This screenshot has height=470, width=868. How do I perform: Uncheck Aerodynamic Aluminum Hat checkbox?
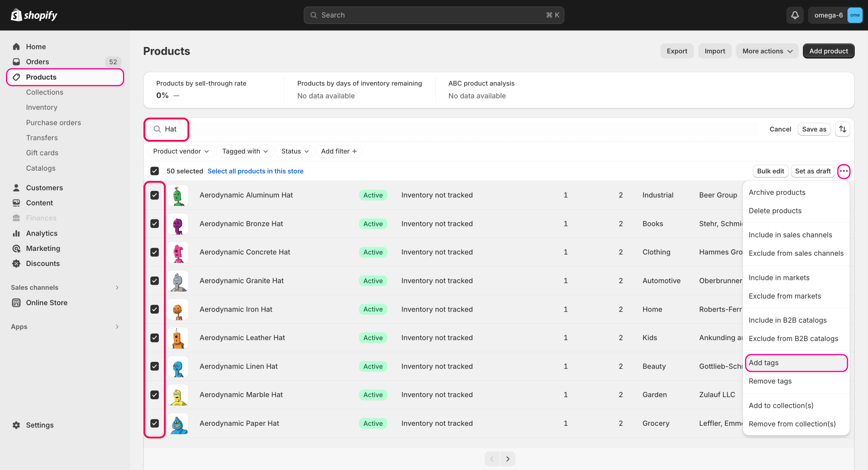click(x=155, y=195)
